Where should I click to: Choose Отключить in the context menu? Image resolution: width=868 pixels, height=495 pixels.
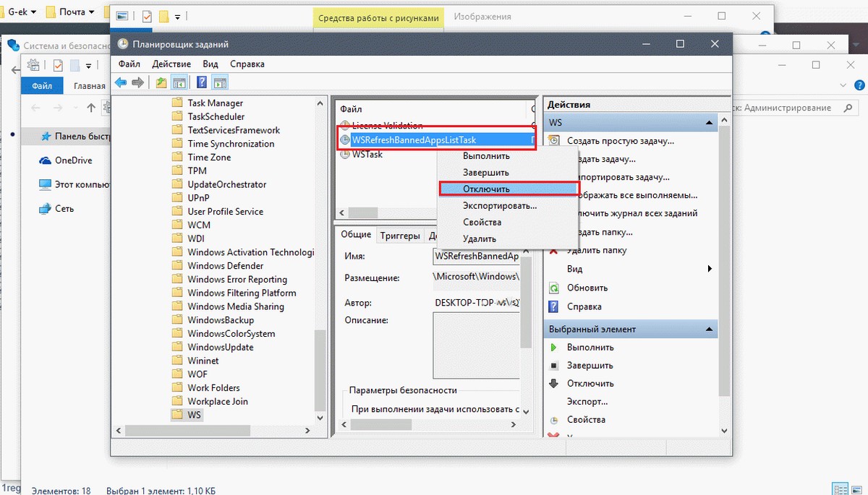509,189
